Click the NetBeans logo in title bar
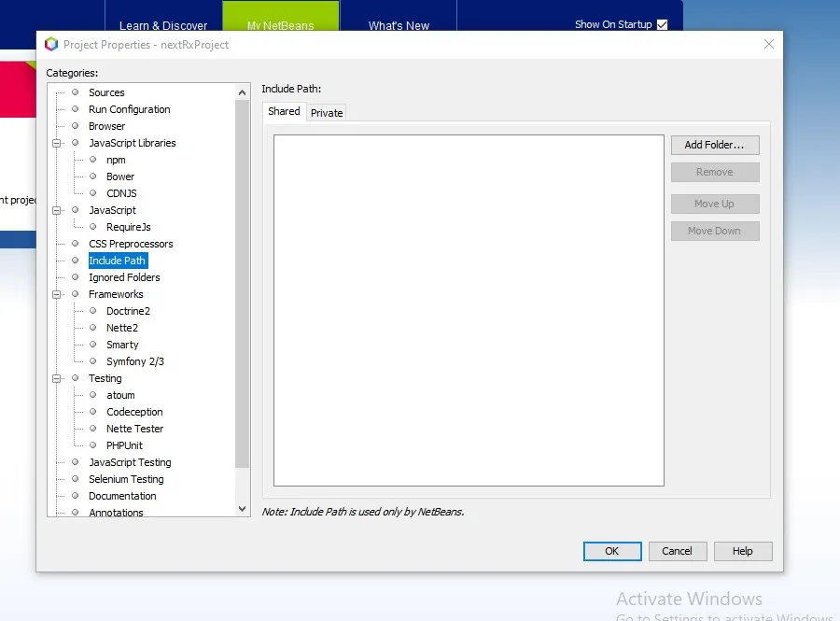Screen dimensions: 840x621 pyautogui.click(x=51, y=45)
